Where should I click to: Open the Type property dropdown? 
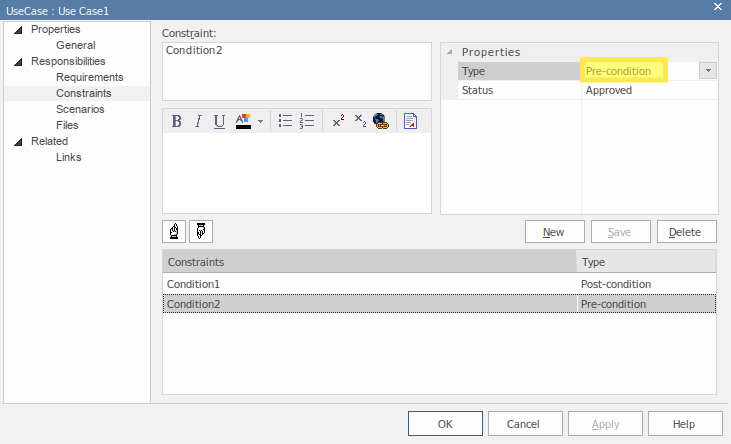[708, 71]
